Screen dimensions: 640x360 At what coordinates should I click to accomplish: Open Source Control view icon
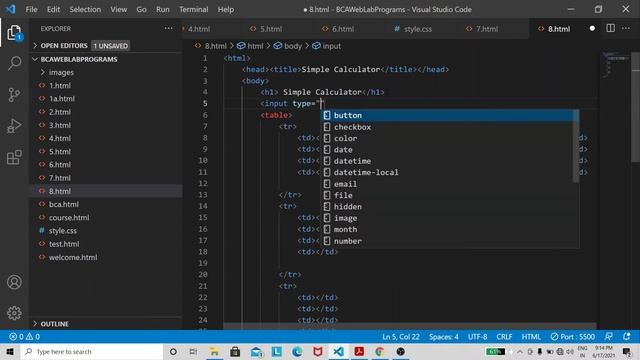pos(14,95)
